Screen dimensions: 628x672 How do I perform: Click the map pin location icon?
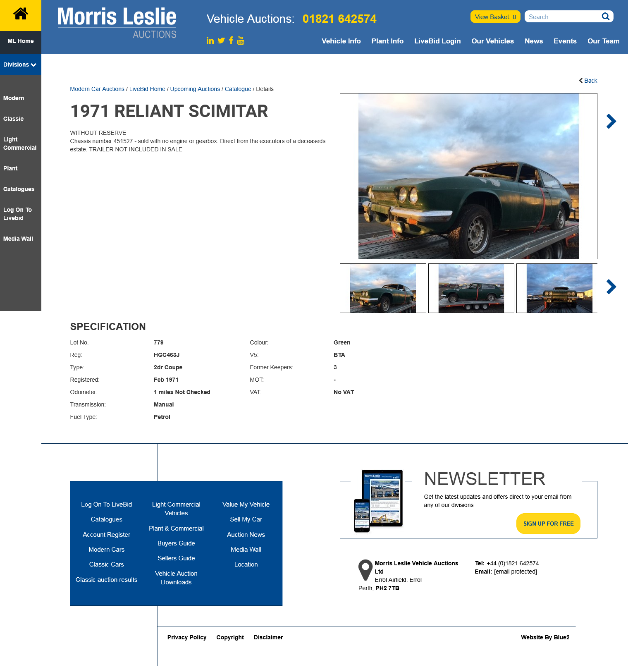pos(365,570)
